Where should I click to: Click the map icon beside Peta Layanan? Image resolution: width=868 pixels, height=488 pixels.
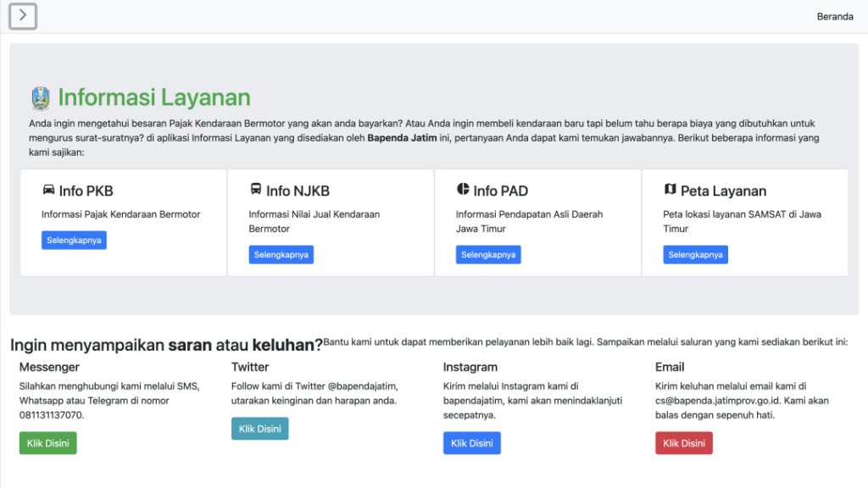670,190
